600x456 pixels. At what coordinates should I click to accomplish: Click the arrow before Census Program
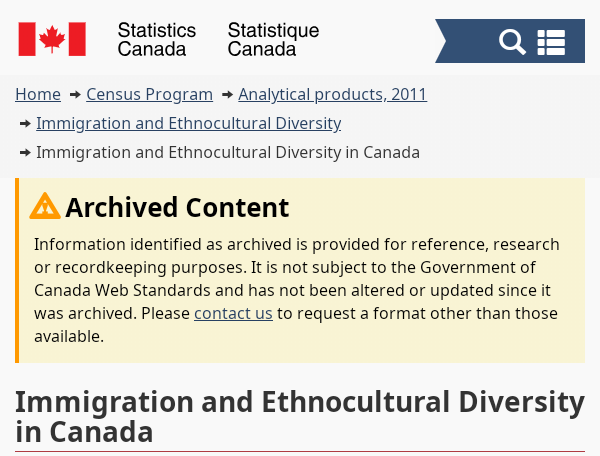pos(75,94)
